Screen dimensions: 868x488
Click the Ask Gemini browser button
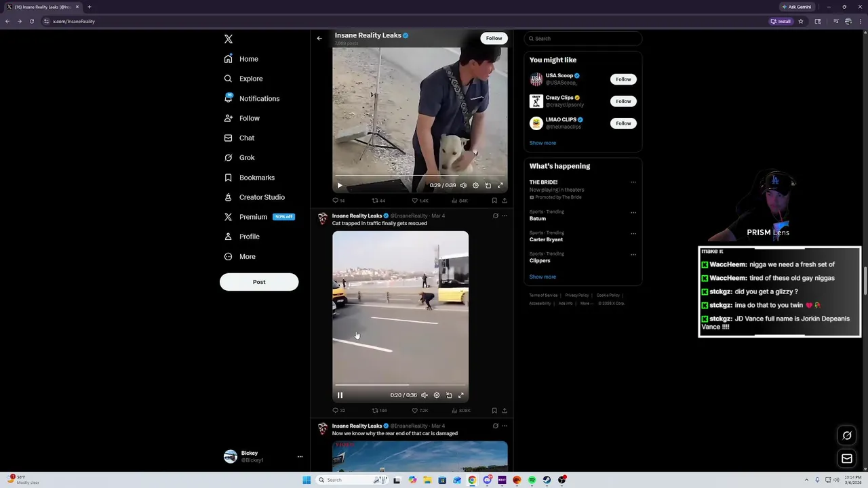coord(797,7)
